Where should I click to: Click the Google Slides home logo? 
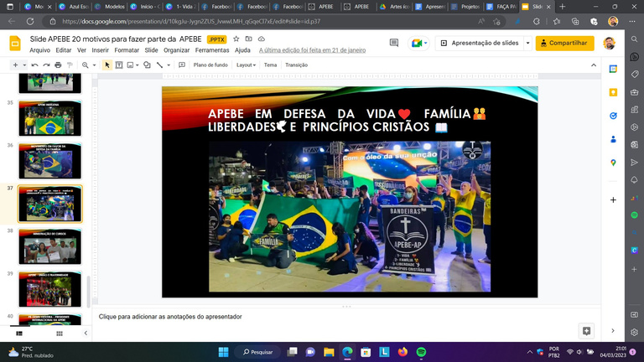tap(15, 43)
